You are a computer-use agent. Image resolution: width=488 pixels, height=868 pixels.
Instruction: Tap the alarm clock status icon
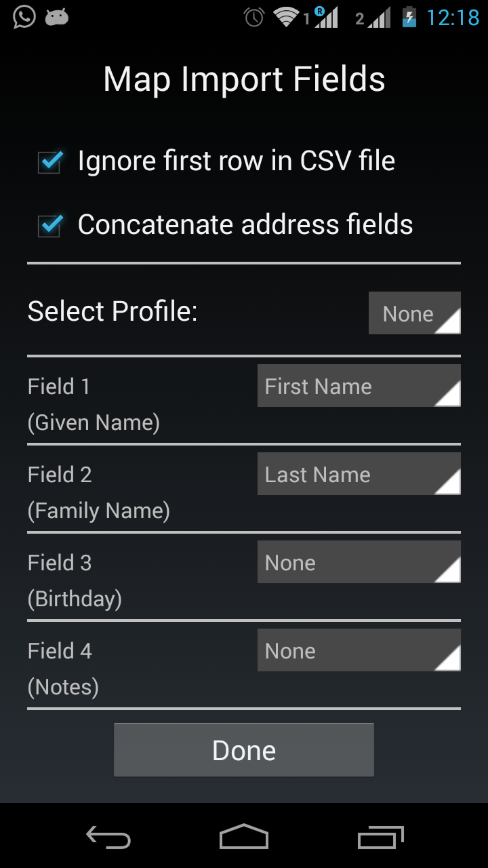click(x=254, y=17)
